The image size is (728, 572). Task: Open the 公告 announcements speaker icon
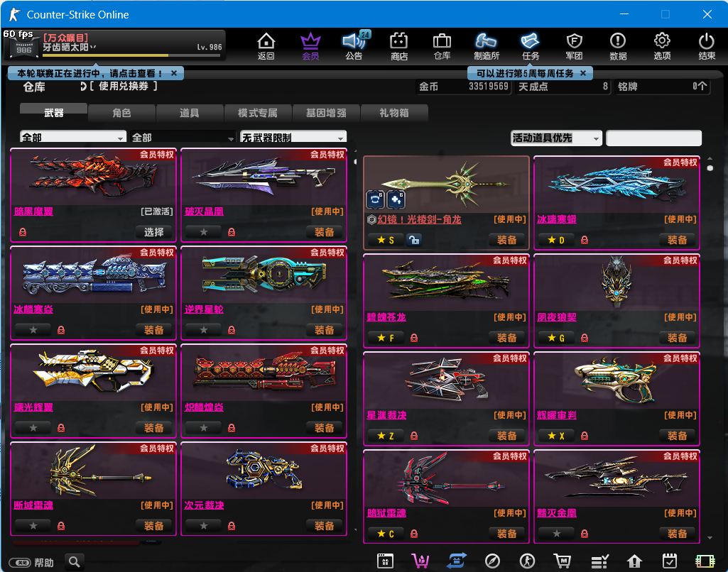coord(354,46)
